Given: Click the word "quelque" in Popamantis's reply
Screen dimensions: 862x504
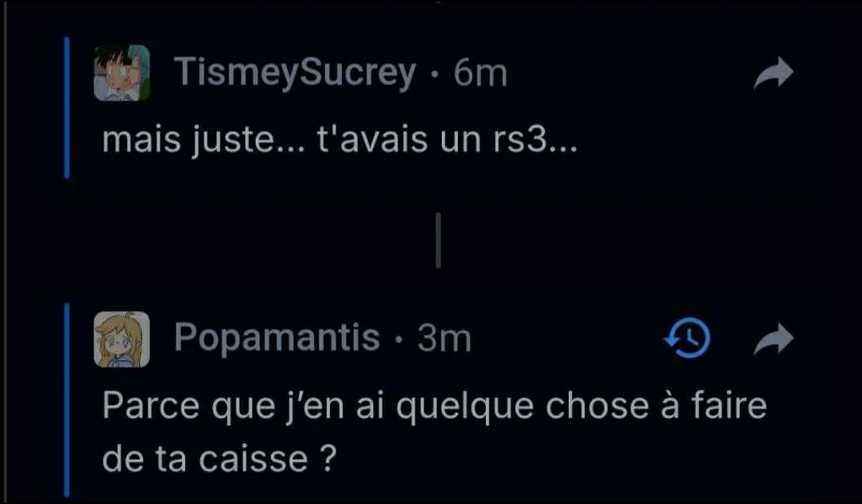Looking at the screenshot, I should pos(465,407).
